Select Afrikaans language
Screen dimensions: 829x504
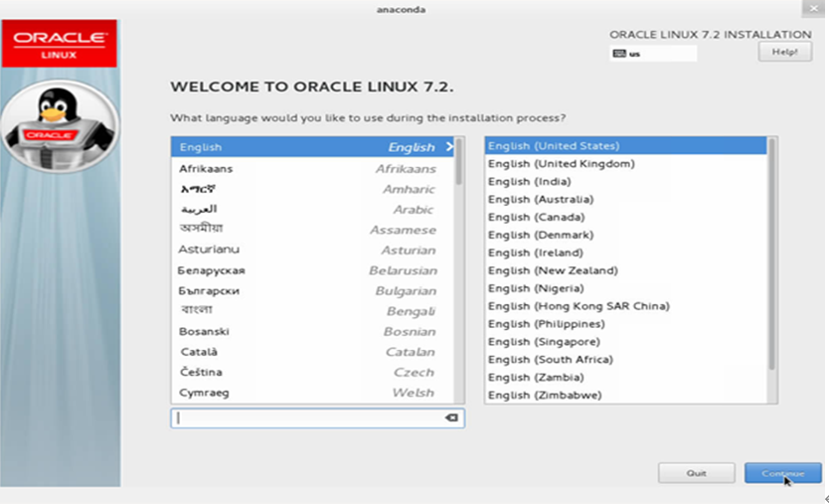coord(312,169)
